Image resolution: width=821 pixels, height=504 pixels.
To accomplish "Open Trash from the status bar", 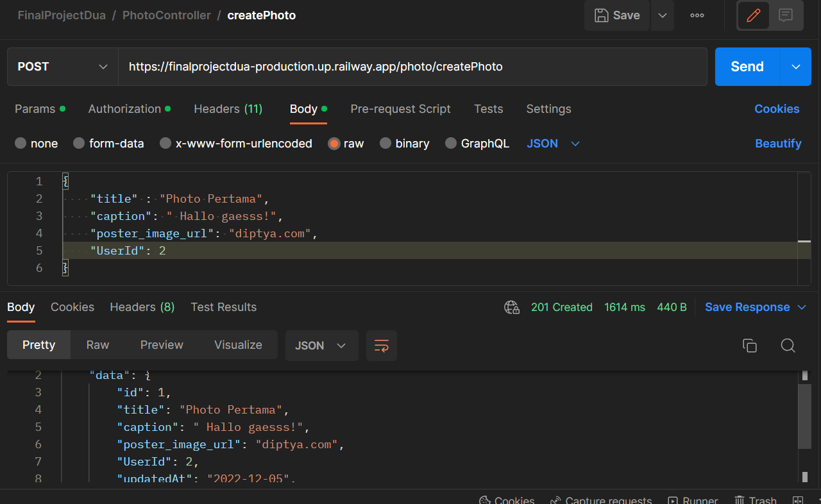I will (x=755, y=500).
